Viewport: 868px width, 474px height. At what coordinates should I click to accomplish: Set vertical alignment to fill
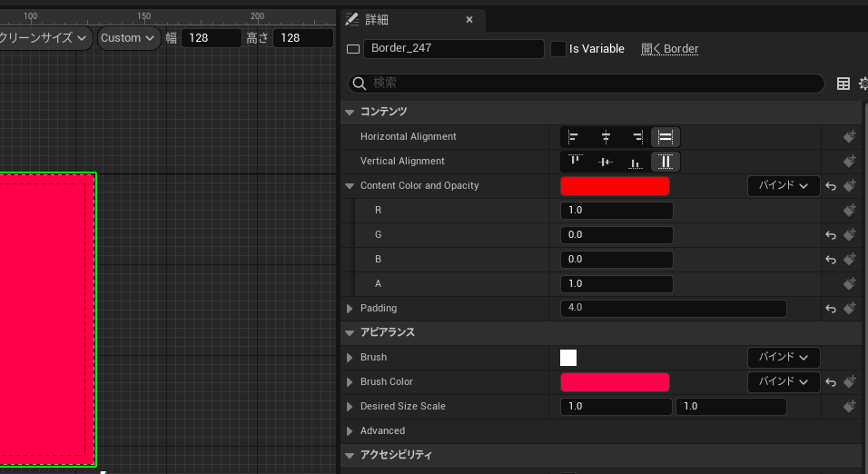point(666,161)
